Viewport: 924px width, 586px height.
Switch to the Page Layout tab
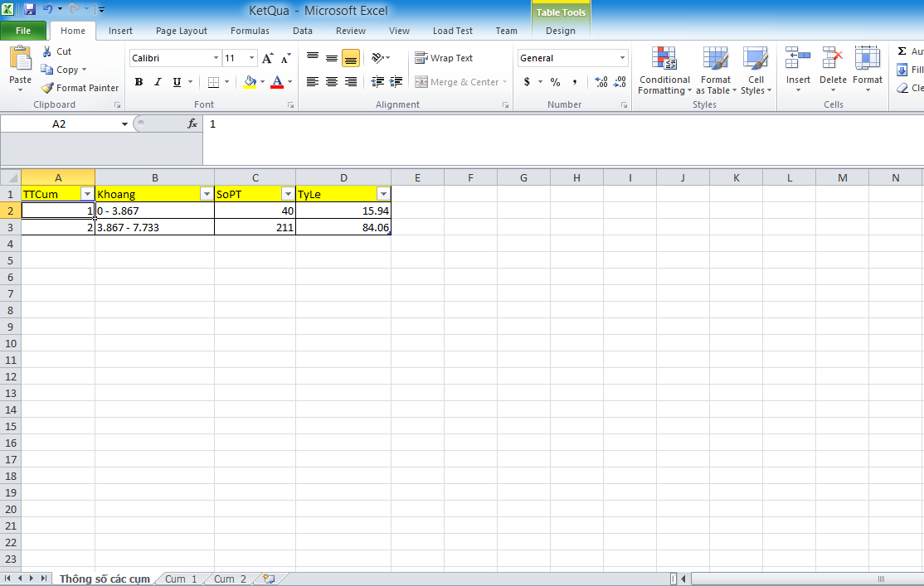pos(182,31)
